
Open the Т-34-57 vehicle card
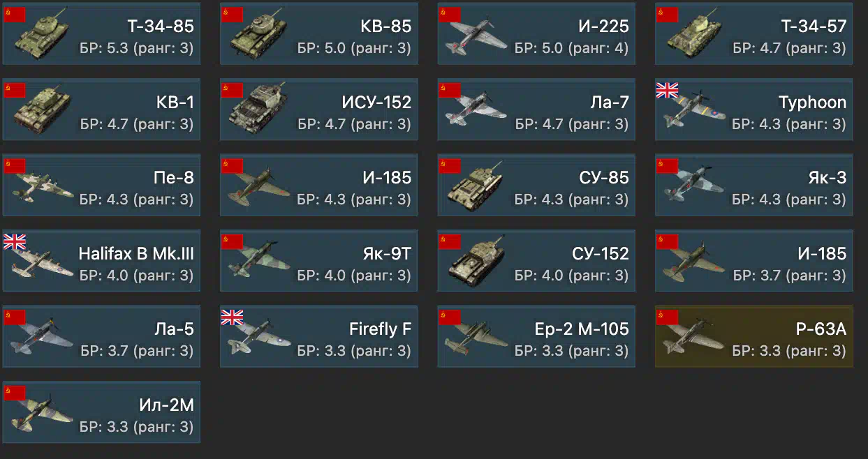pos(754,33)
